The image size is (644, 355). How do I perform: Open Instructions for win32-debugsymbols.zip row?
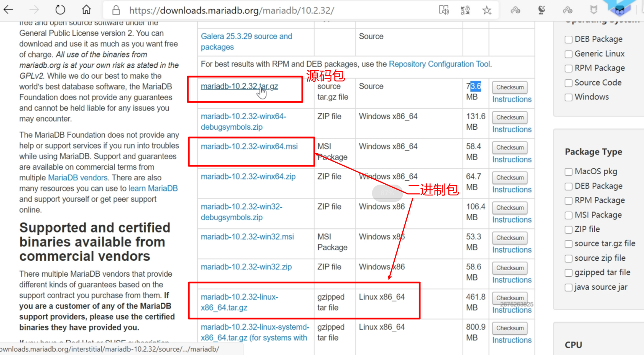pos(512,220)
